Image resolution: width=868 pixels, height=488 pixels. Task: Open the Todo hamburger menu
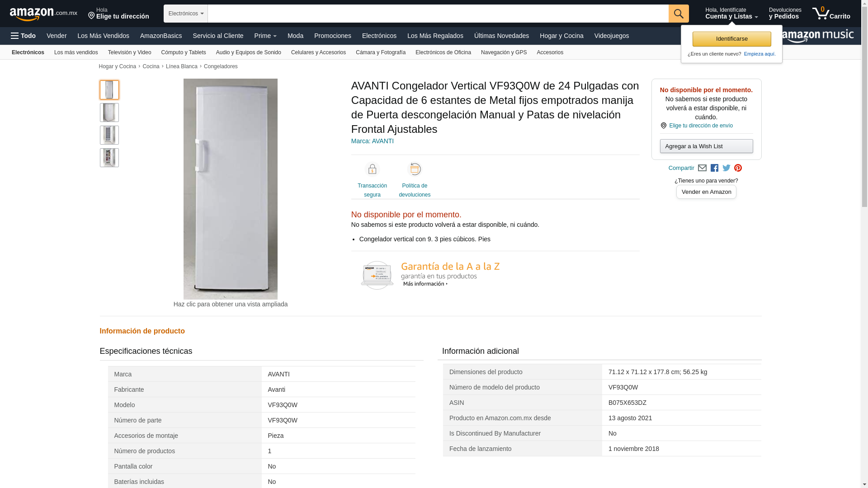(23, 36)
